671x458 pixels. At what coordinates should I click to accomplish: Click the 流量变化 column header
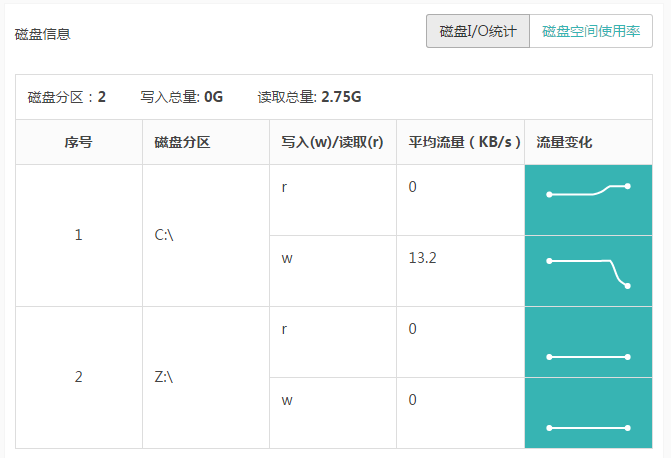tap(588, 142)
